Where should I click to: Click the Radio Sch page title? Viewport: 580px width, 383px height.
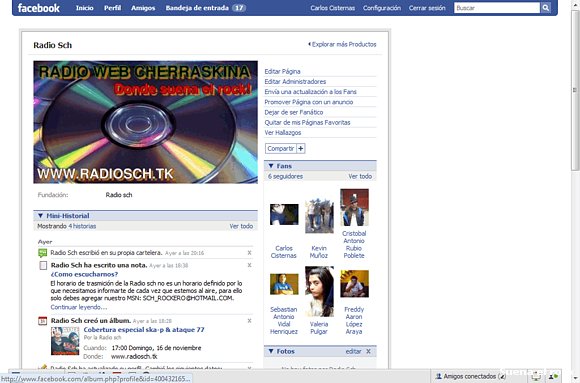coord(53,45)
